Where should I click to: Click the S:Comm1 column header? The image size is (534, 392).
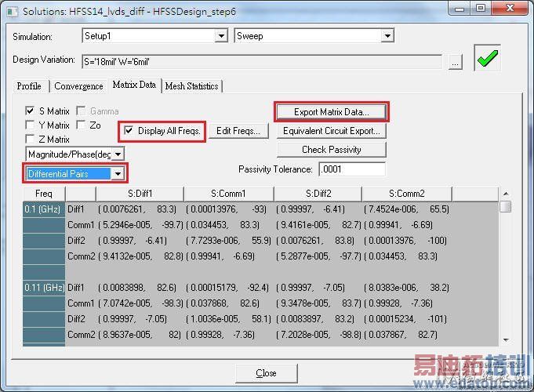click(228, 194)
